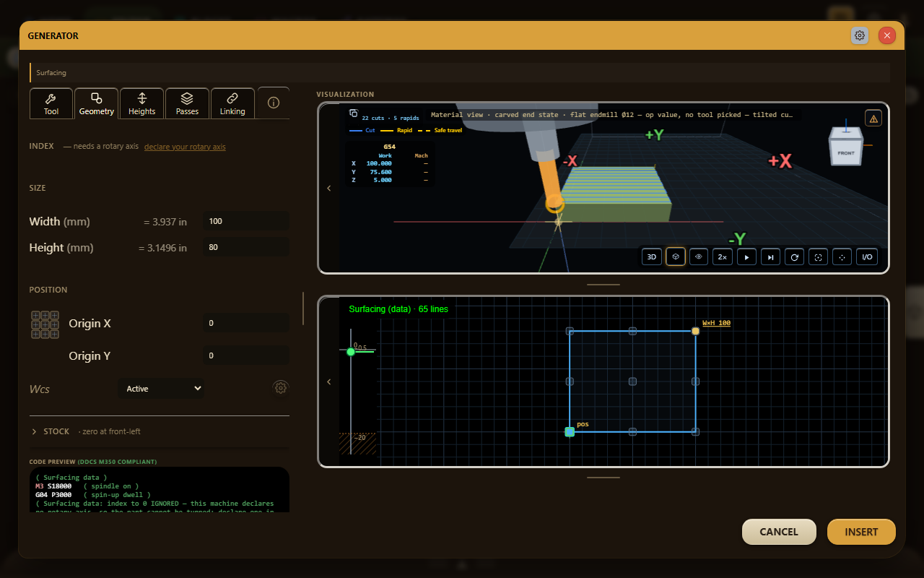Open the info tab icon
The width and height of the screenshot is (924, 578).
point(274,103)
